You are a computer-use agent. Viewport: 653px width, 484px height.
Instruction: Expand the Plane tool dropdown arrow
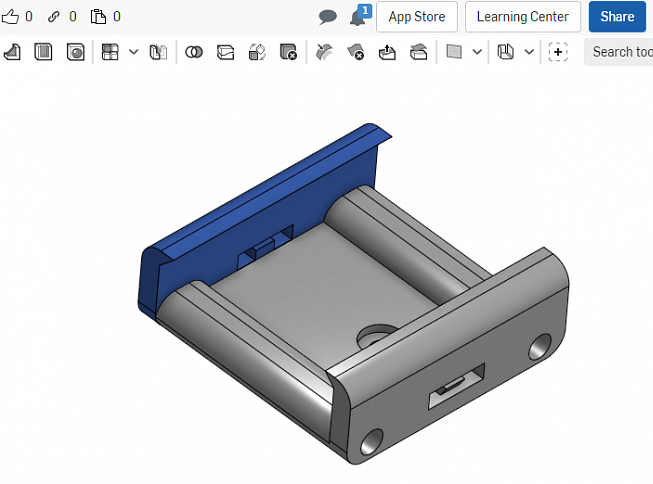477,52
